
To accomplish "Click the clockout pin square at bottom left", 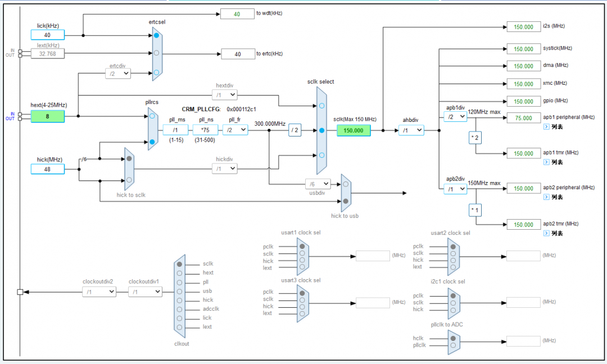I will (21, 291).
